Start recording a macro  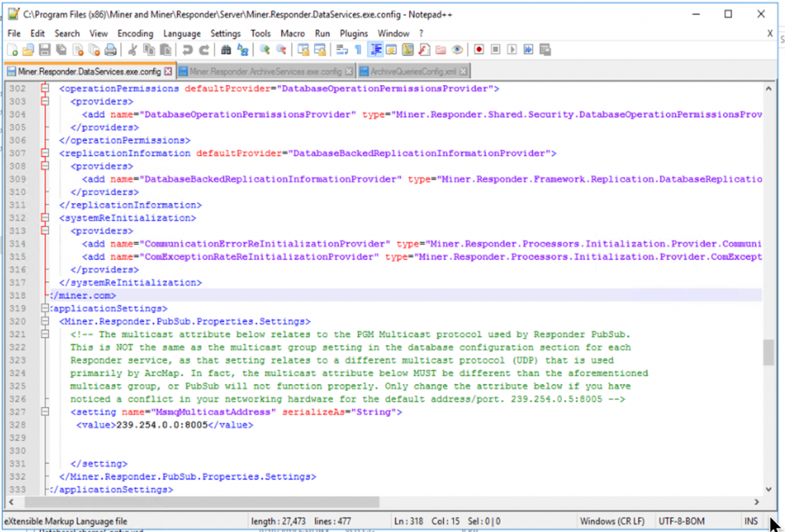480,49
